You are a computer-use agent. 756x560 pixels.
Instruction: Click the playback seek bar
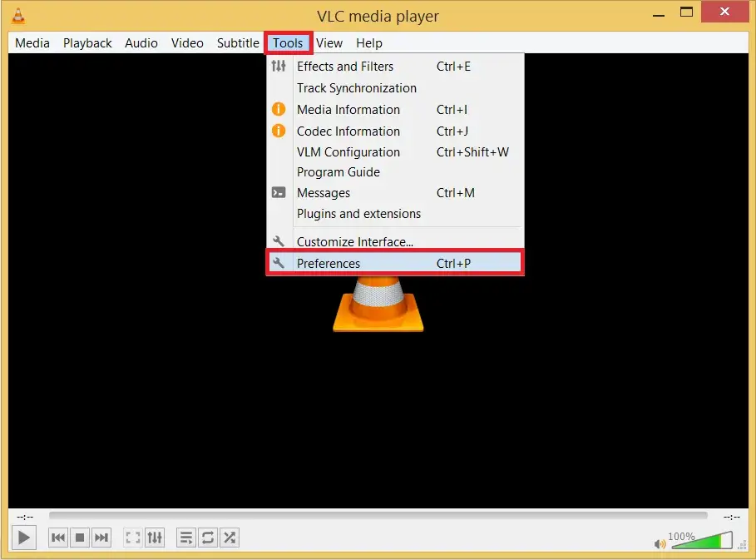(378, 516)
